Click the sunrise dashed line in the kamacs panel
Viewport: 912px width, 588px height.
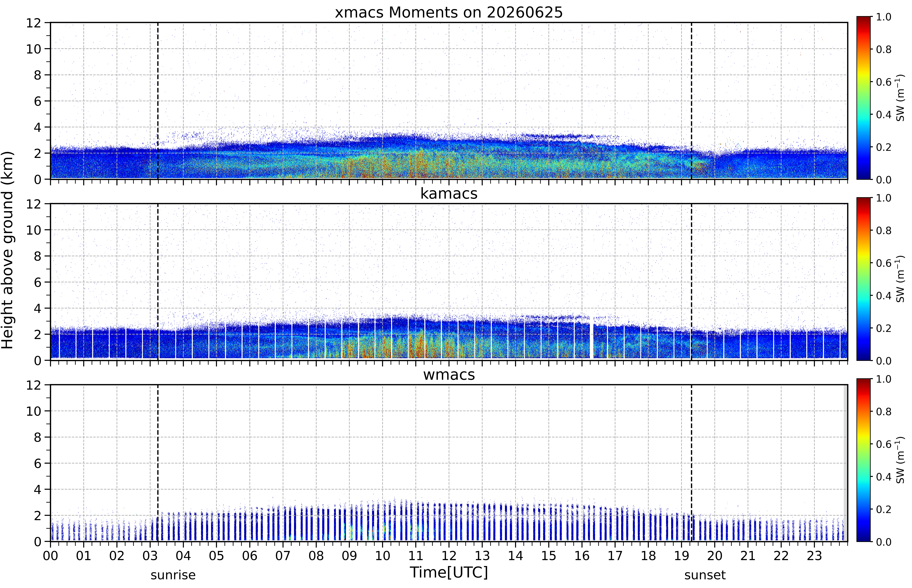click(x=158, y=282)
